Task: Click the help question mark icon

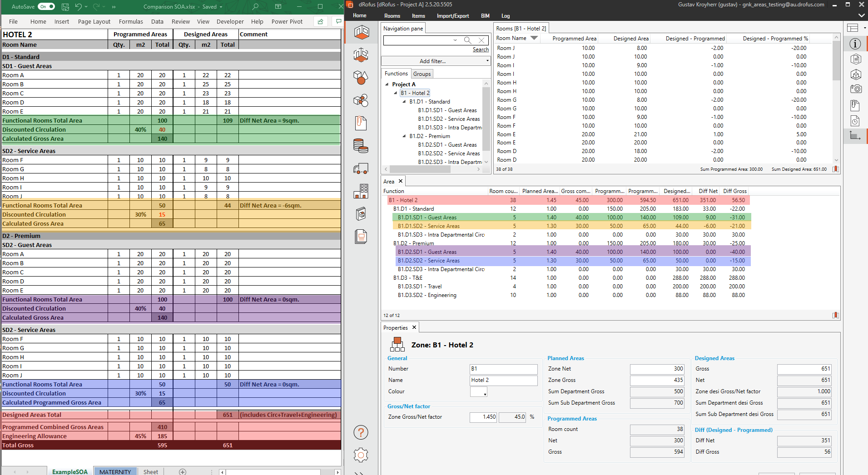Action: coord(361,432)
